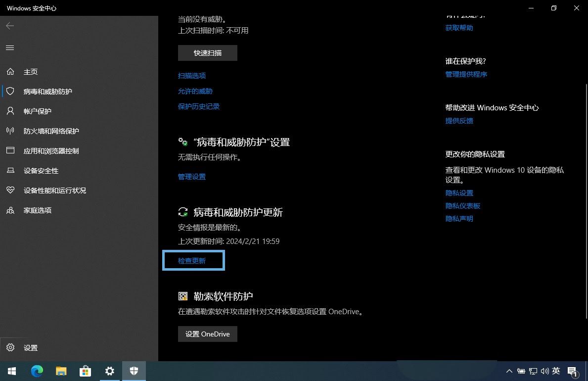The image size is (588, 381).
Task: Click the back arrow icon
Action: [10, 26]
